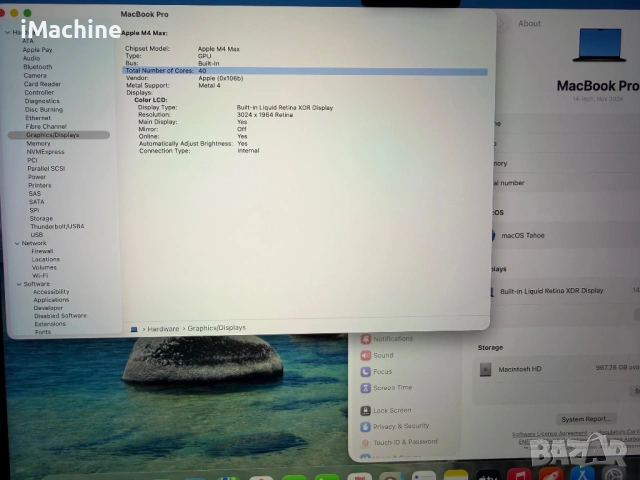Collapse the Hardware section chevron
Viewport: 640px width, 480px height.
coord(7,32)
